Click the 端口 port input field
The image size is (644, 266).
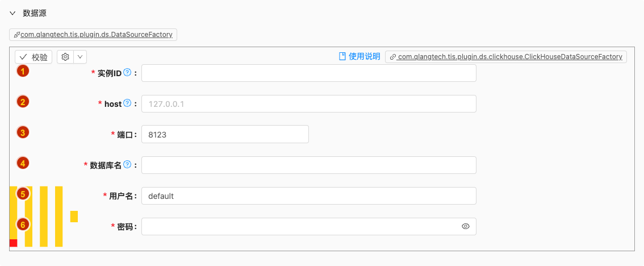[x=225, y=134]
